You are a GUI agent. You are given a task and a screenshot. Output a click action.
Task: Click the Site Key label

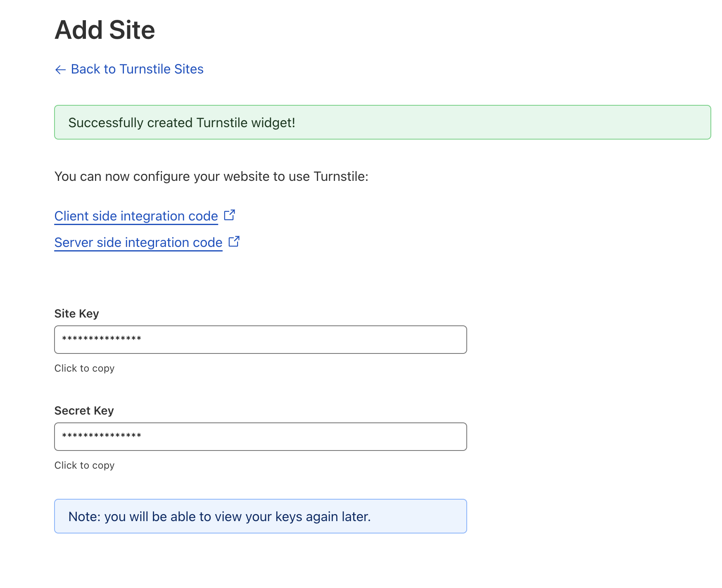coord(77,314)
